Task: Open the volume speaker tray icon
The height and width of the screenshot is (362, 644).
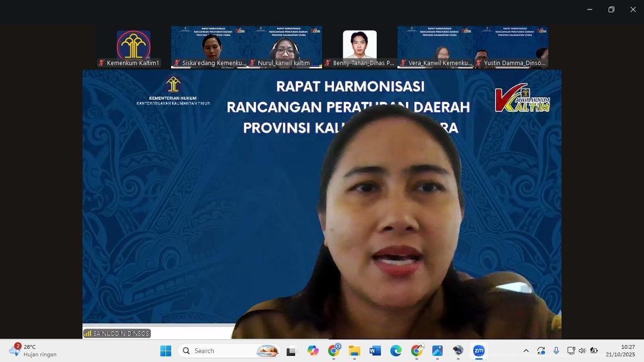Action: [582, 351]
